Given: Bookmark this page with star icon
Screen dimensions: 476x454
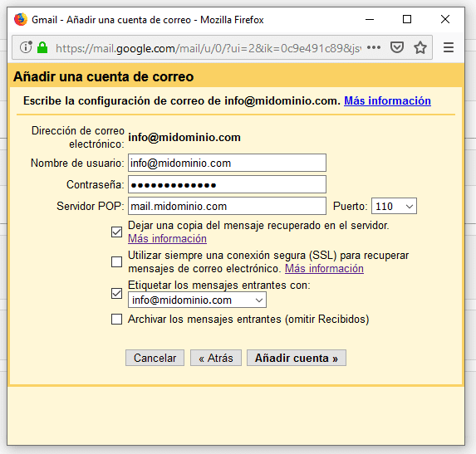Looking at the screenshot, I should click(x=420, y=47).
